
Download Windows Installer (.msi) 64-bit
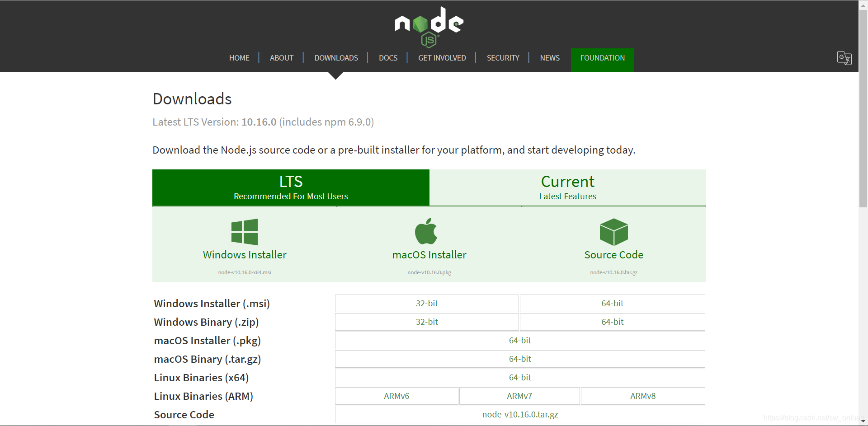pos(613,303)
